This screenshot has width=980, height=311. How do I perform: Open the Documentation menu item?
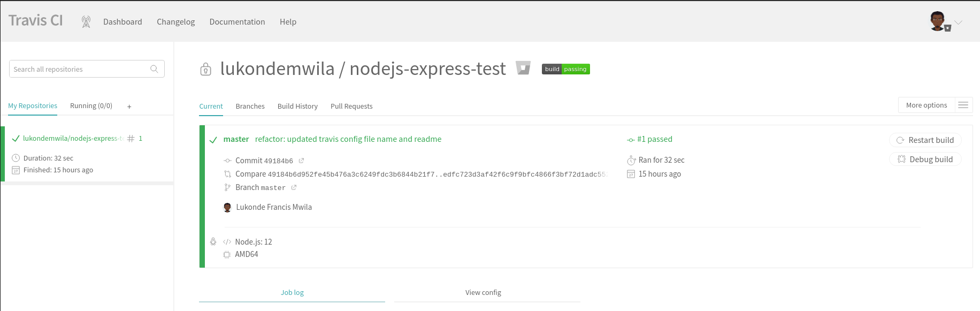click(x=237, y=22)
